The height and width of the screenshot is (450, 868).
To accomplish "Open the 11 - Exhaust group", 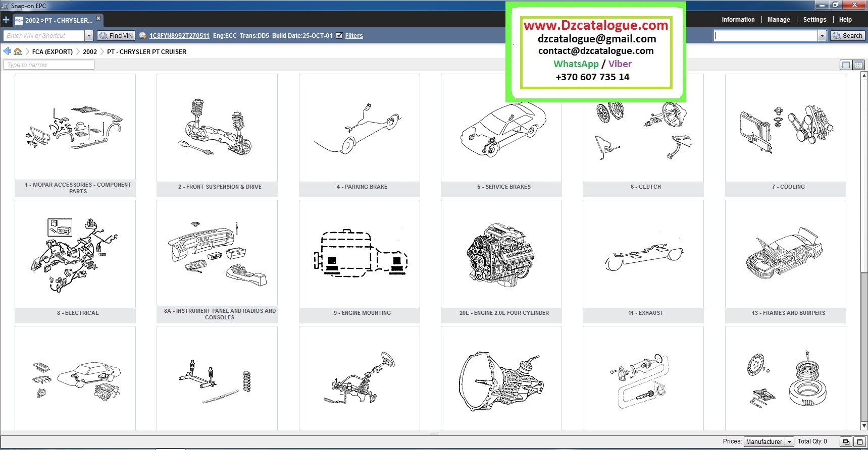I will coord(643,261).
